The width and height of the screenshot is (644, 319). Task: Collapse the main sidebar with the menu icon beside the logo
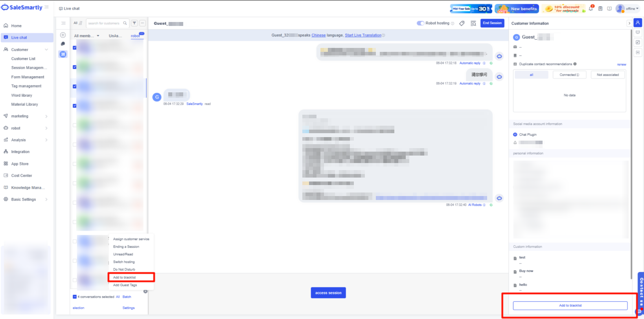[47, 7]
